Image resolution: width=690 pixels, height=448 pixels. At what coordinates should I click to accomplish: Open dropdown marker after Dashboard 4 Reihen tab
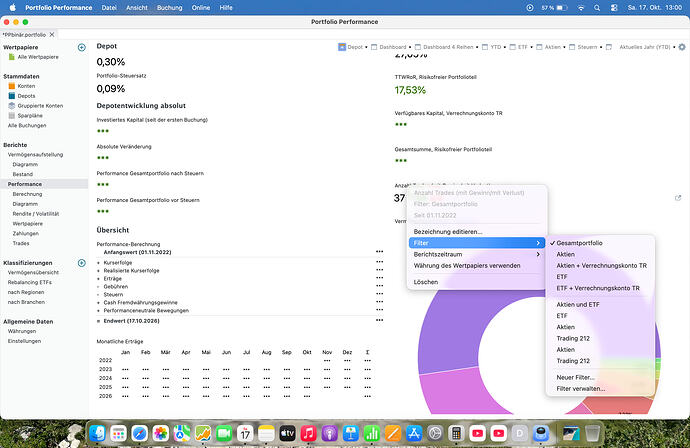coord(477,47)
